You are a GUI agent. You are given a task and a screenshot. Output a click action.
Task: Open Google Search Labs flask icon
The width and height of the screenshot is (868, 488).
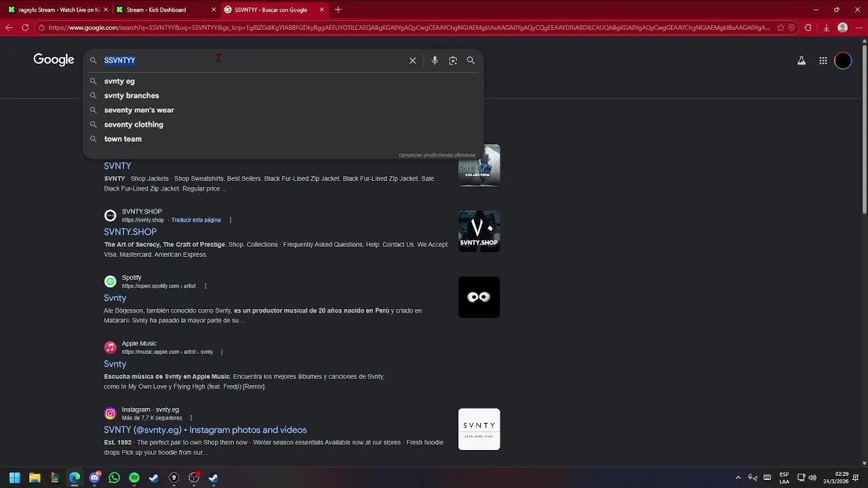coord(801,60)
